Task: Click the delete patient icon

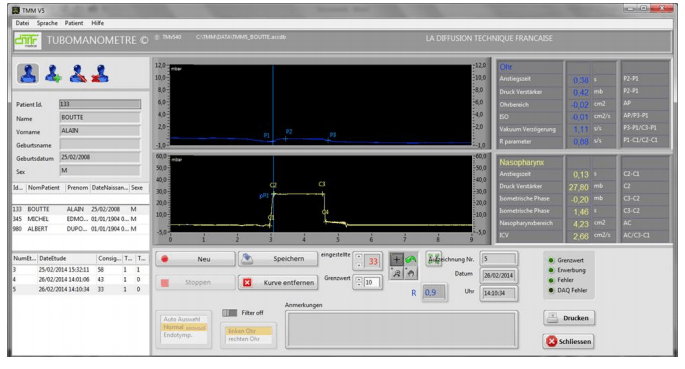Action: point(100,73)
